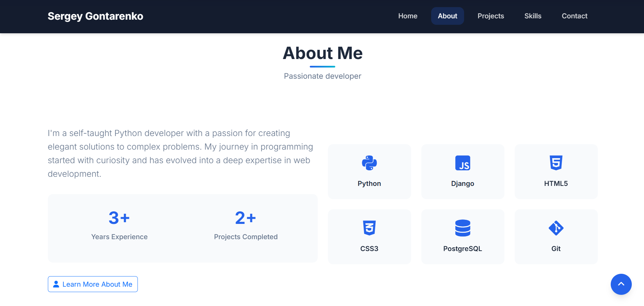Navigate to the Contact nav item
This screenshot has width=644, height=306.
tap(574, 16)
